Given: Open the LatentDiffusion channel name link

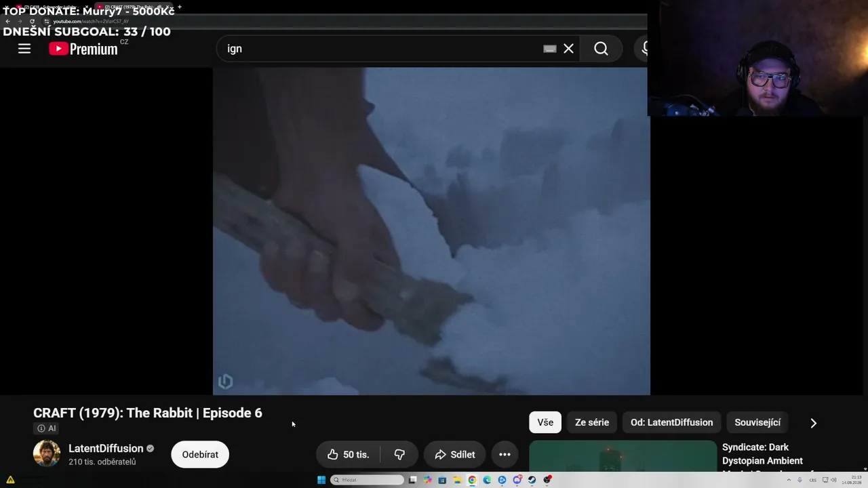Looking at the screenshot, I should click(x=106, y=448).
